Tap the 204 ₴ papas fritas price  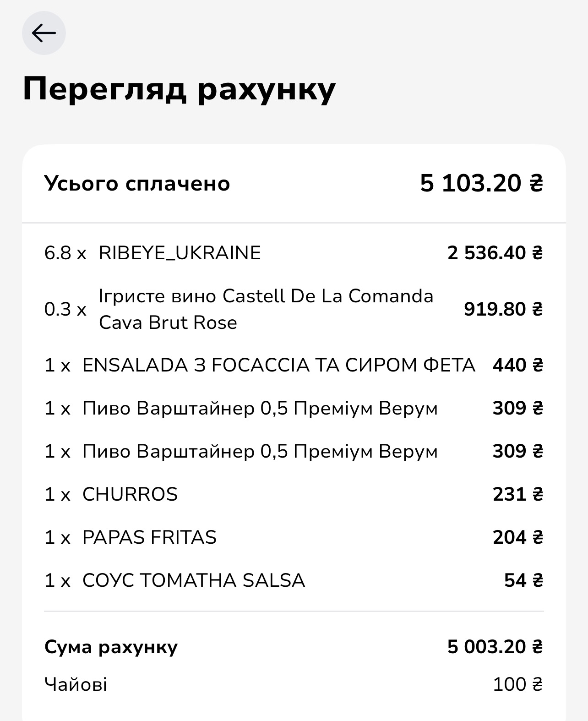point(518,537)
